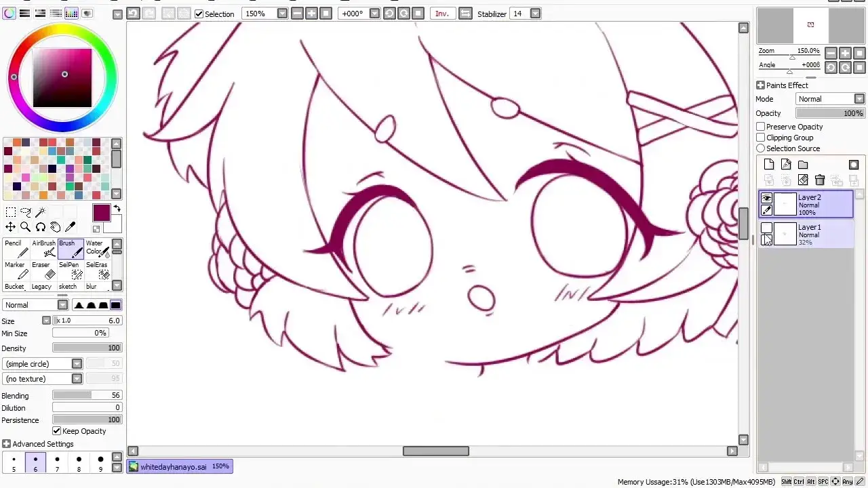Select the Pencil tool
868x488 pixels.
(16, 249)
